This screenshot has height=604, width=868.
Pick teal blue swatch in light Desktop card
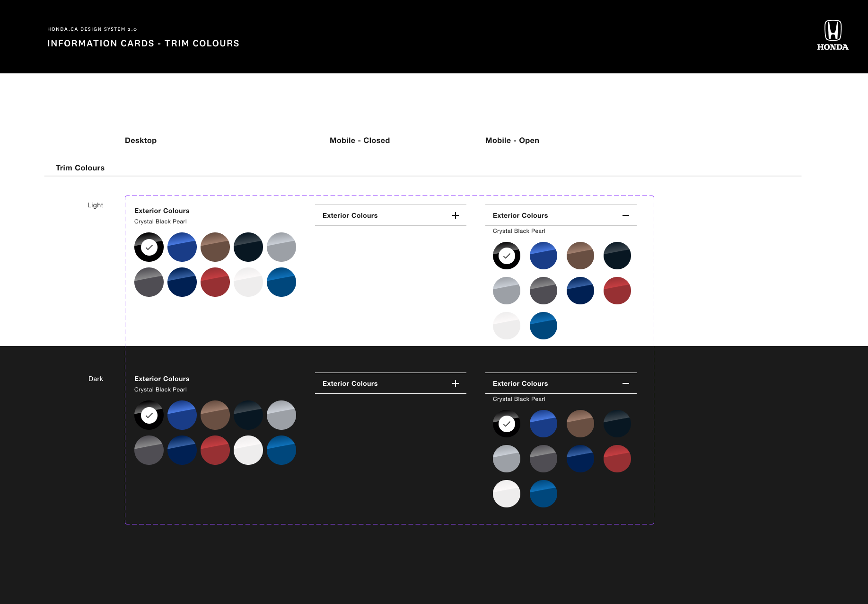coord(281,282)
